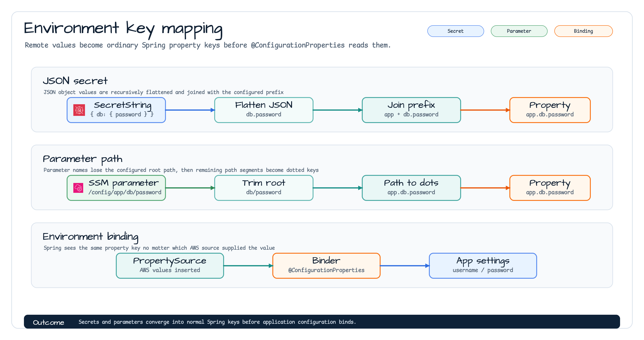Select the Secret legend pill
Image resolution: width=644 pixels, height=340 pixels.
click(455, 31)
